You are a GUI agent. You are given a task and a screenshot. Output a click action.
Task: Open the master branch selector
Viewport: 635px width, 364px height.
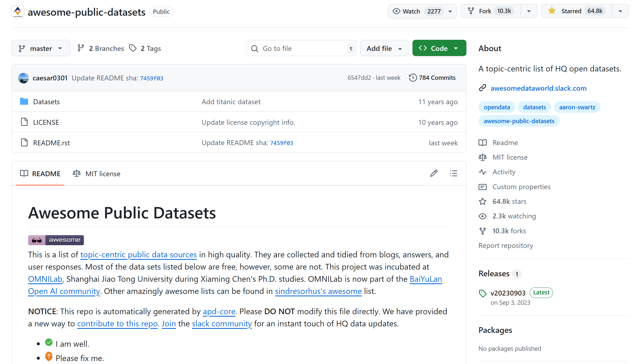[41, 48]
